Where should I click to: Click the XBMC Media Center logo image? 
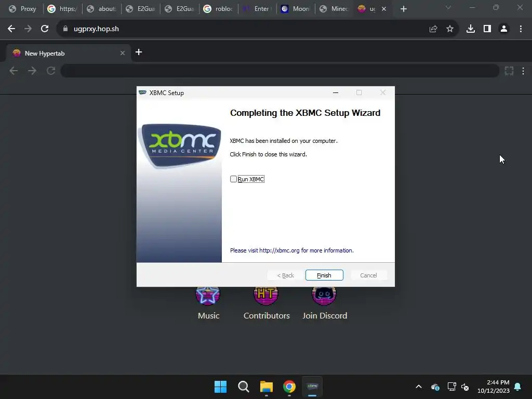pyautogui.click(x=180, y=145)
